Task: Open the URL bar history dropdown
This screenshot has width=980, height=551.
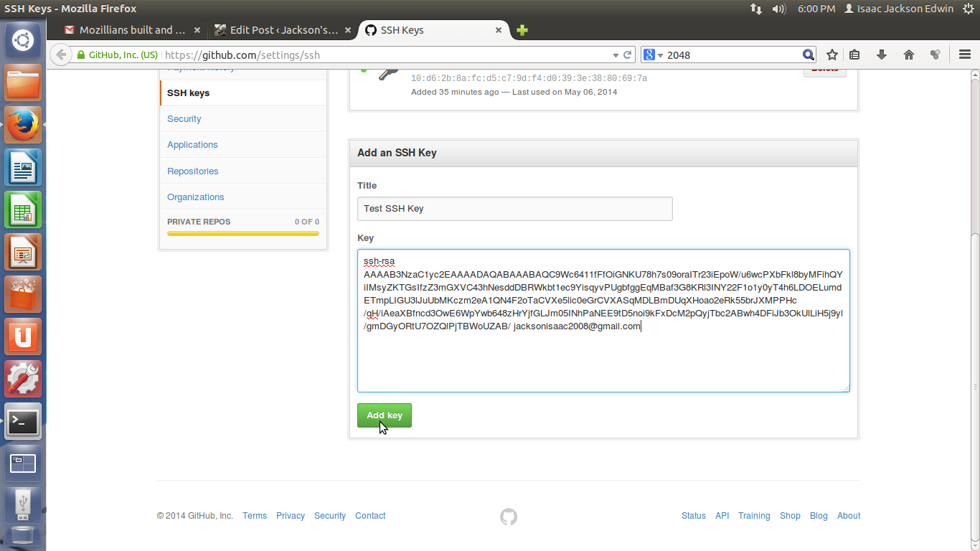Action: [x=615, y=55]
